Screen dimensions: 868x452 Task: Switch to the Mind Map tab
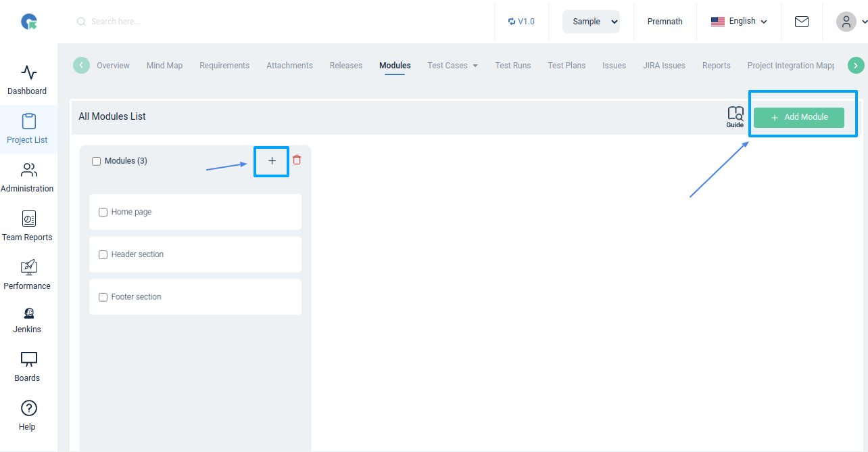(165, 66)
